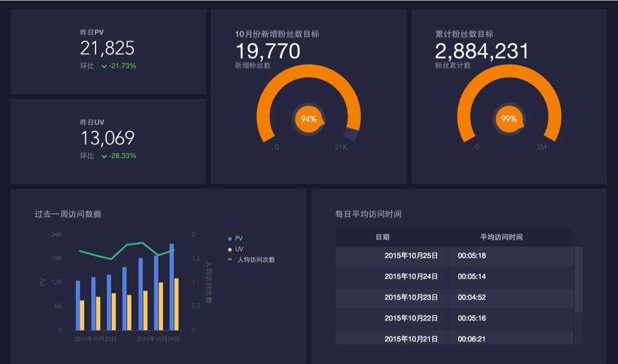Click the green 人均访问次数 legend marker

tap(230, 260)
